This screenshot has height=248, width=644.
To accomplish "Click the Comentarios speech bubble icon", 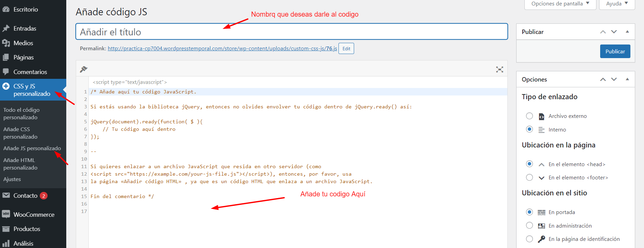I will click(x=6, y=72).
